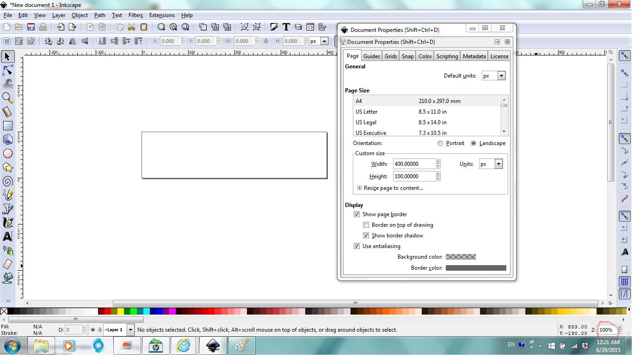640x364 pixels.
Task: Select the Node edit tool
Action: 8,70
